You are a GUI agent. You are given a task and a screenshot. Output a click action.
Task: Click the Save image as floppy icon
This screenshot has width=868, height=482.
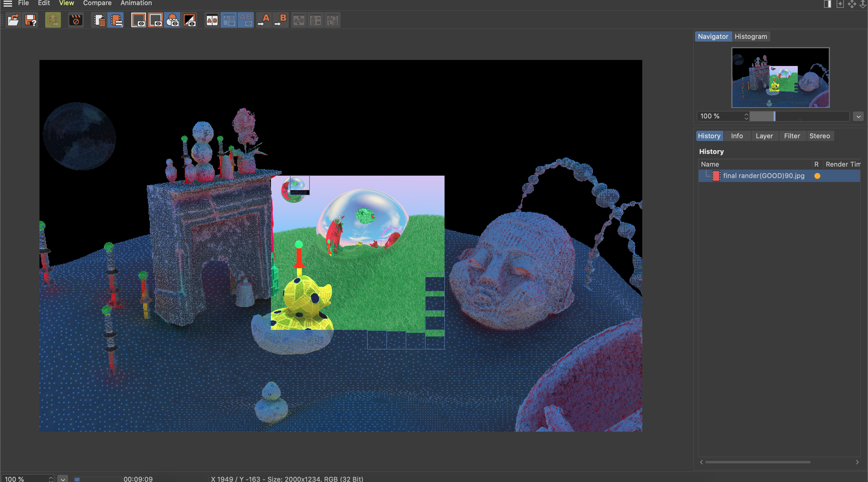[31, 20]
